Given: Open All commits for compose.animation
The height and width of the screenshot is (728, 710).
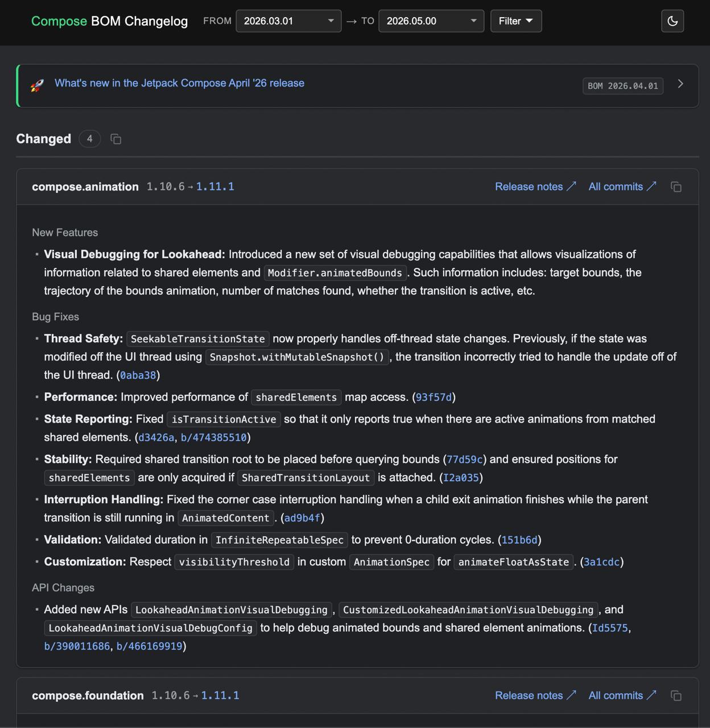Looking at the screenshot, I should point(622,187).
